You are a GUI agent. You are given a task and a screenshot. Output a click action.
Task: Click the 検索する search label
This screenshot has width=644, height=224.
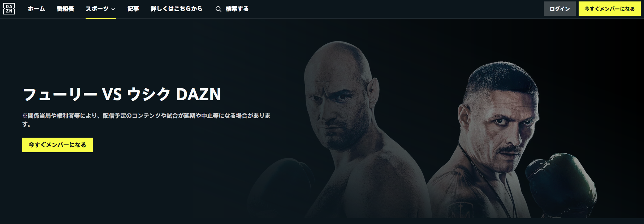[237, 9]
